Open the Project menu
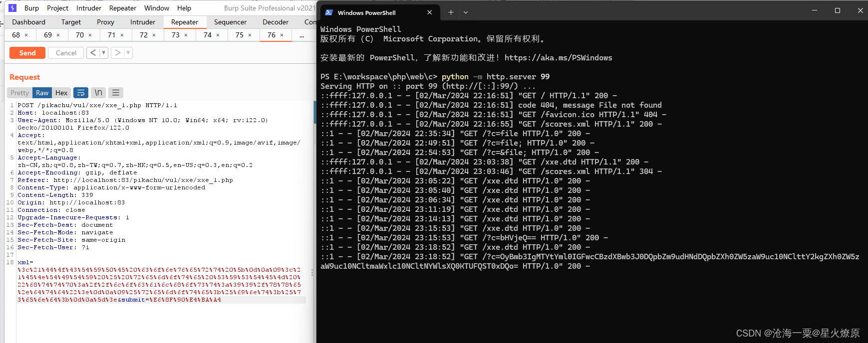The image size is (868, 343). [58, 8]
